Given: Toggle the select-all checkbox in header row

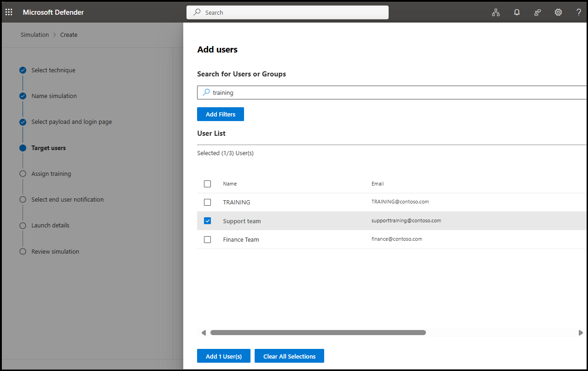Looking at the screenshot, I should coord(207,184).
